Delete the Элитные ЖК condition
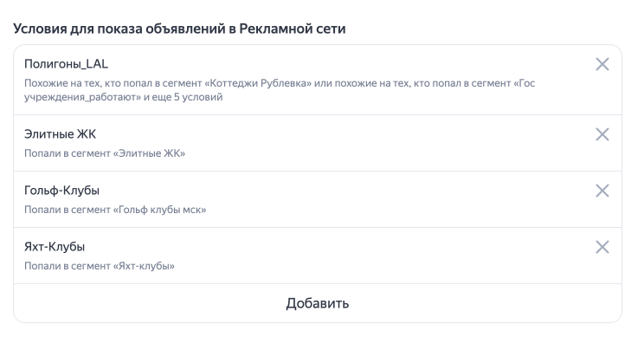Viewport: 644px width, 350px height. [x=602, y=134]
